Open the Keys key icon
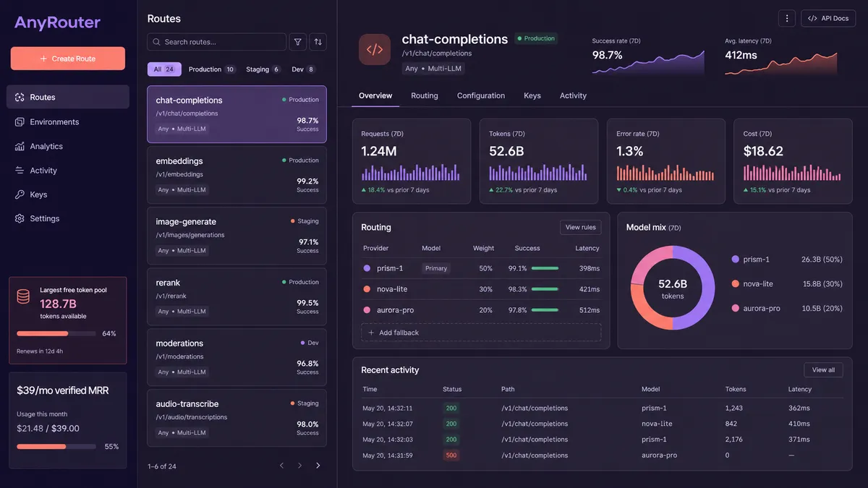 [x=20, y=194]
